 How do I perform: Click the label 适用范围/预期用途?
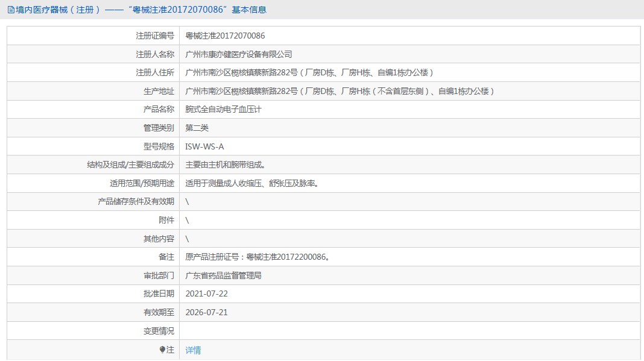pyautogui.click(x=142, y=183)
